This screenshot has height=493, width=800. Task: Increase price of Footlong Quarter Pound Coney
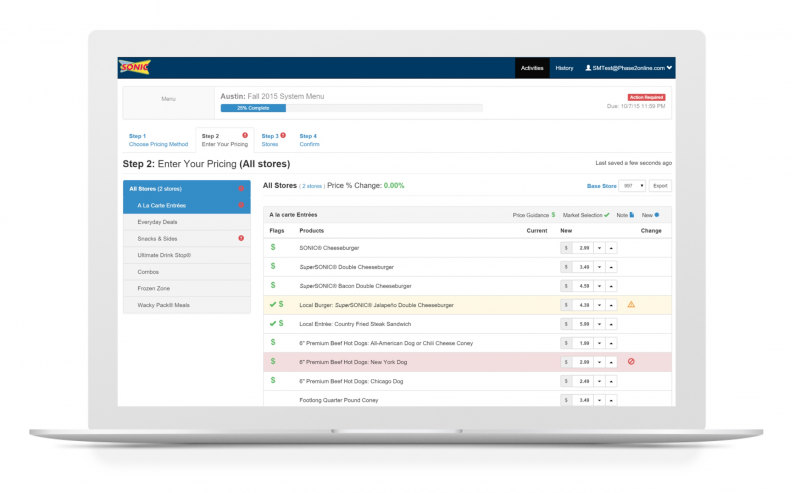point(611,400)
